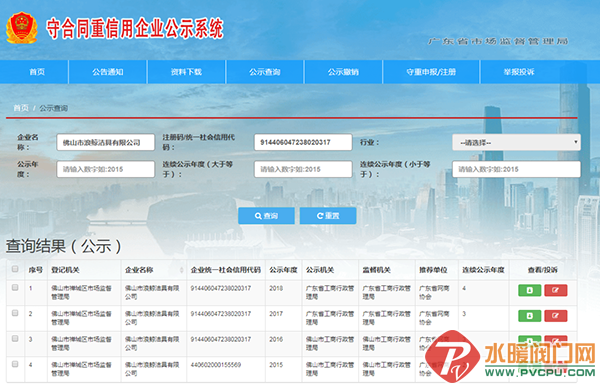
Task: Click 连续公示年度(大于等于) input field
Action: click(303, 169)
